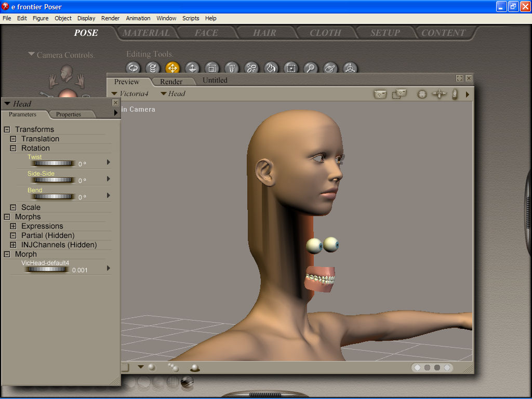Pick the Magnifier zoom tool
Viewport: 532px width, 399px height.
click(x=310, y=68)
